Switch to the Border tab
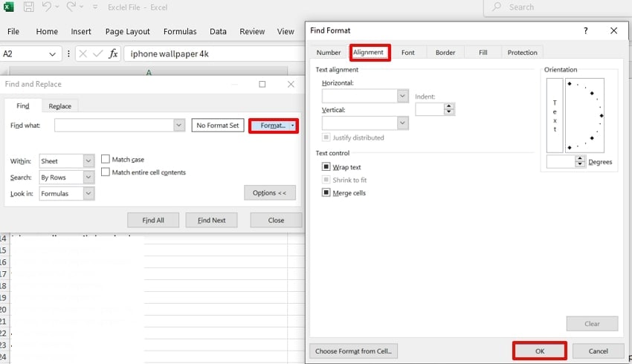 [445, 52]
